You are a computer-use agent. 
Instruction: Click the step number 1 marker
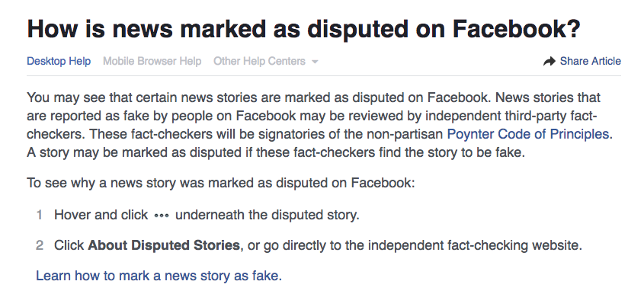coord(40,215)
